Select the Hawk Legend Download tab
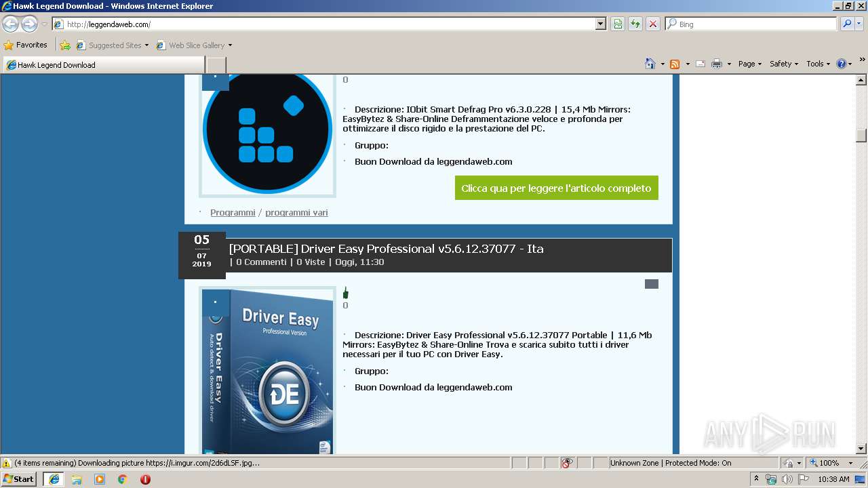Viewport: 868px width, 488px height. tap(104, 65)
